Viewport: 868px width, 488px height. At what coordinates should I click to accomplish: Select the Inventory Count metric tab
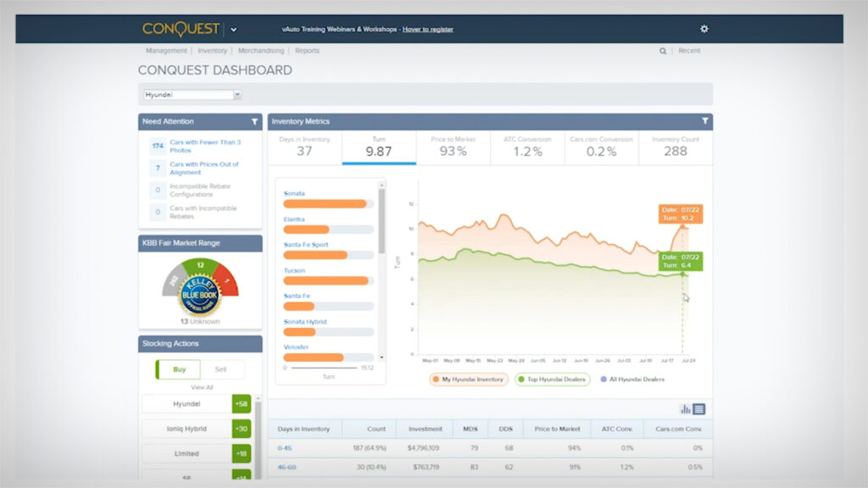coord(676,147)
